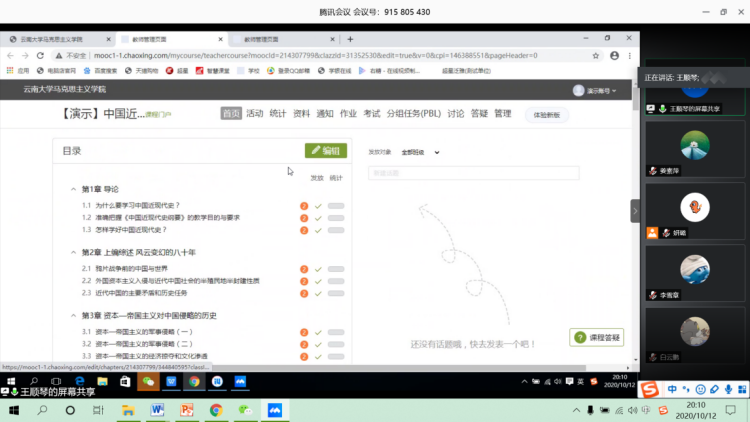The width and height of the screenshot is (750, 422).
Task: Collapse the 第2章 chapter chevron
Action: (73, 252)
